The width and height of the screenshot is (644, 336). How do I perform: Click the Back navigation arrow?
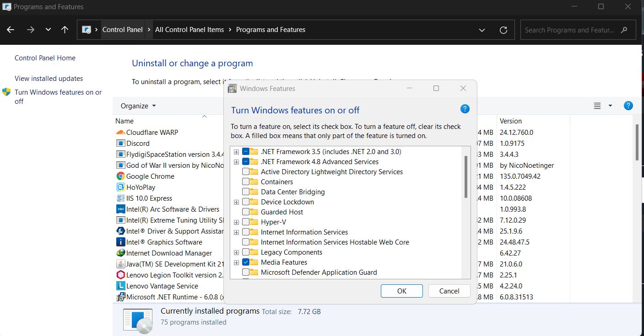tap(11, 30)
